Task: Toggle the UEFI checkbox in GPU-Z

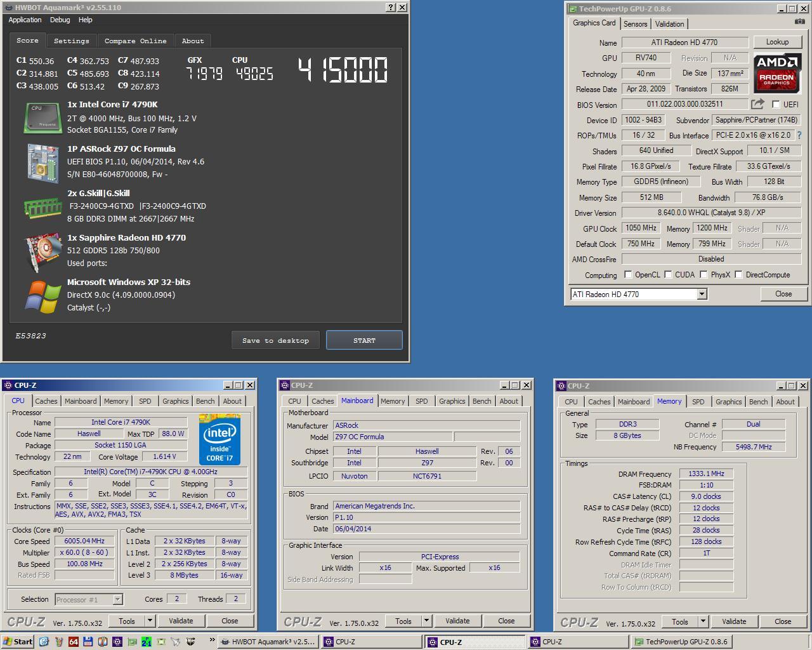Action: coord(775,104)
